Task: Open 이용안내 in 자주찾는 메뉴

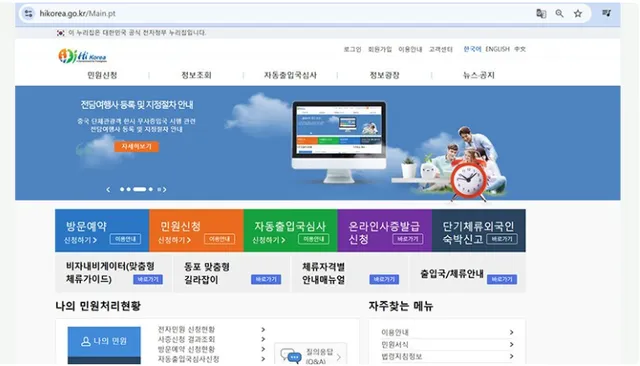Action: [x=395, y=333]
